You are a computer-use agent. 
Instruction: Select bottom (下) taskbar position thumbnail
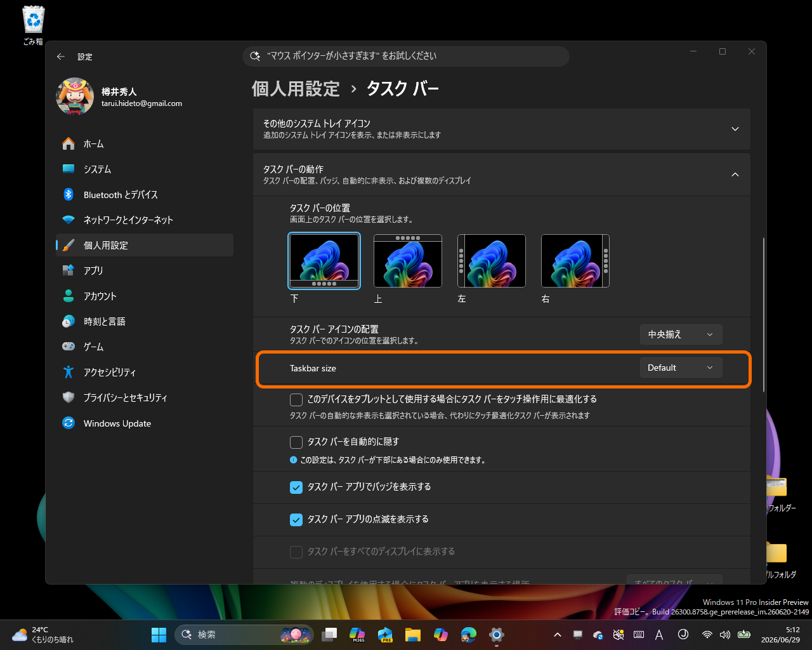pos(324,261)
